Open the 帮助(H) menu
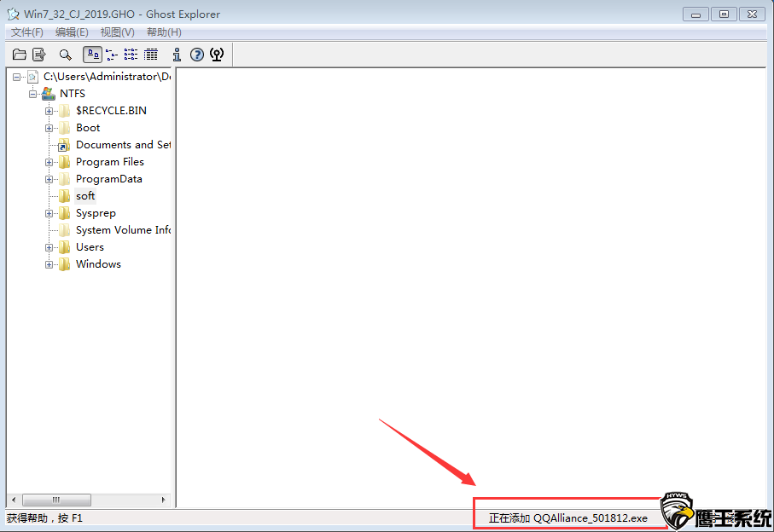Image resolution: width=774 pixels, height=532 pixels. click(x=165, y=32)
